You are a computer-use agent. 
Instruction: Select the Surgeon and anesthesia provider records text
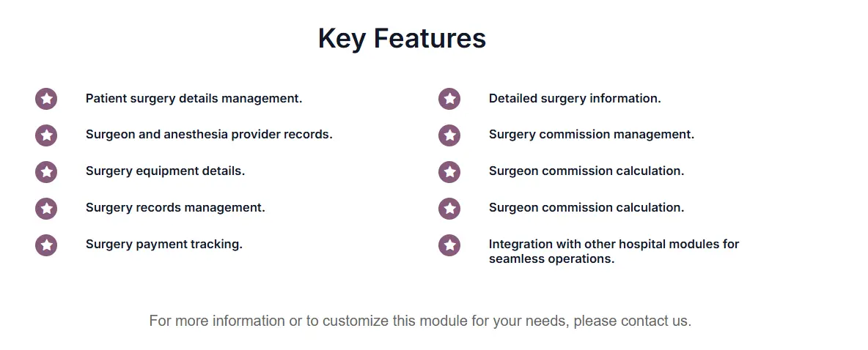(209, 135)
